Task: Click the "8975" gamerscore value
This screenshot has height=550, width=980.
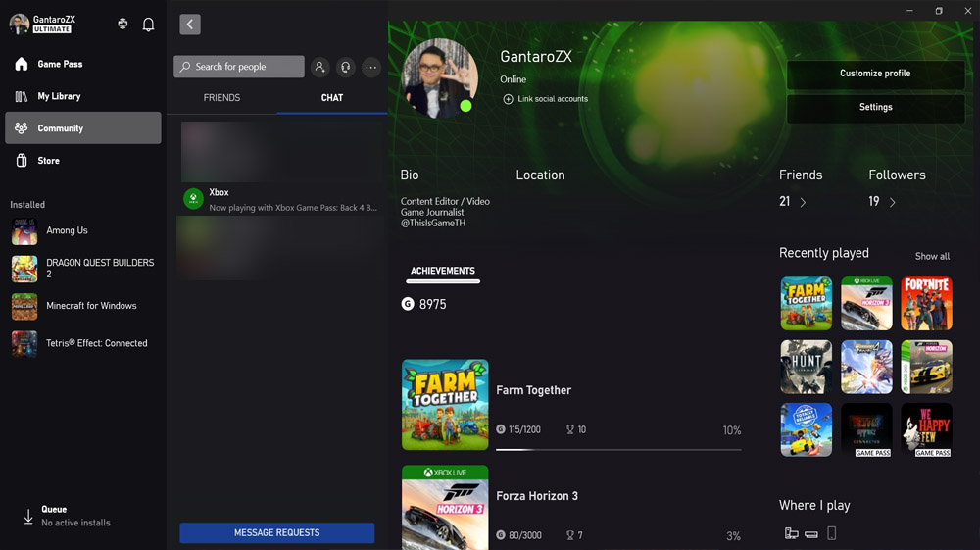Action: point(432,304)
